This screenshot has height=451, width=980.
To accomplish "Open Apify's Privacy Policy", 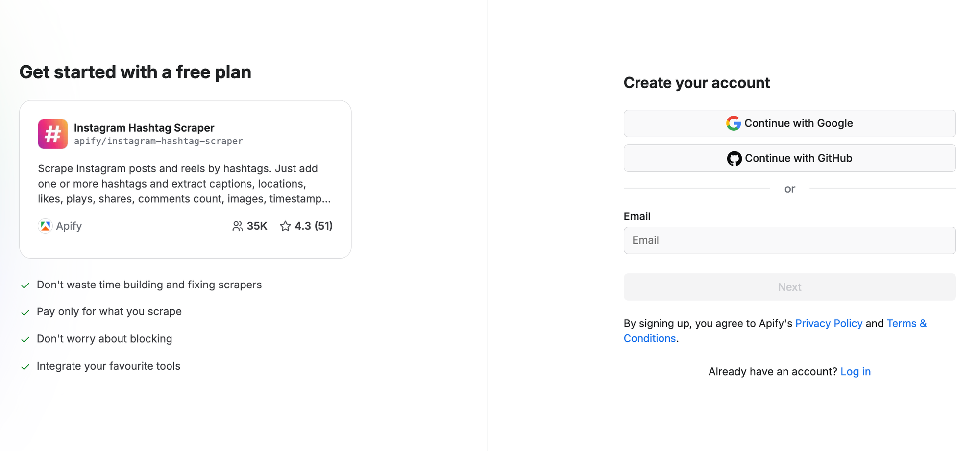I will coord(829,323).
